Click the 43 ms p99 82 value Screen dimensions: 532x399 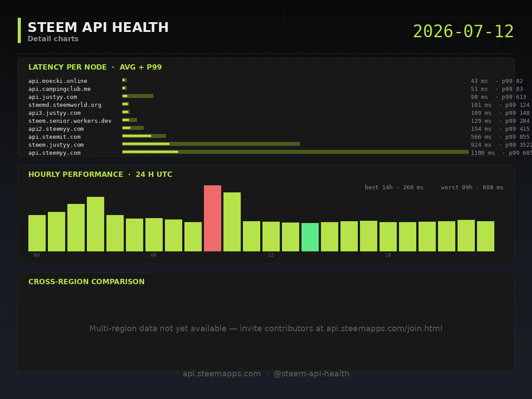[497, 81]
